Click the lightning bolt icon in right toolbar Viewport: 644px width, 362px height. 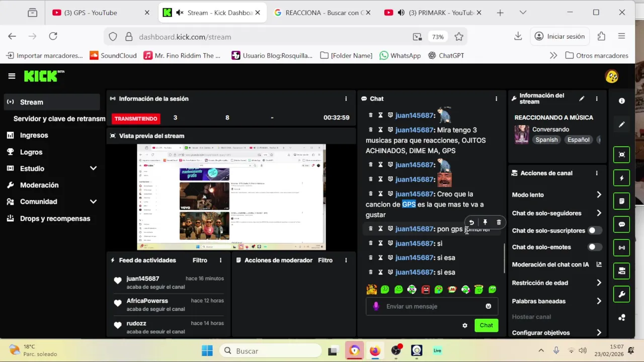622,178
